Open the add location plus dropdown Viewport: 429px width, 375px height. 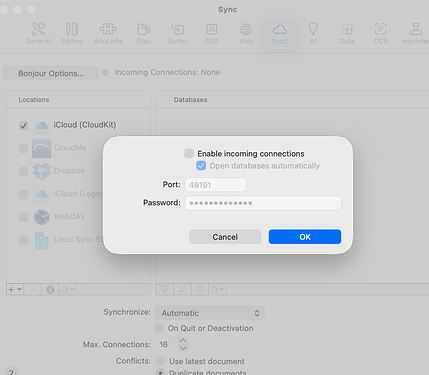[15, 289]
